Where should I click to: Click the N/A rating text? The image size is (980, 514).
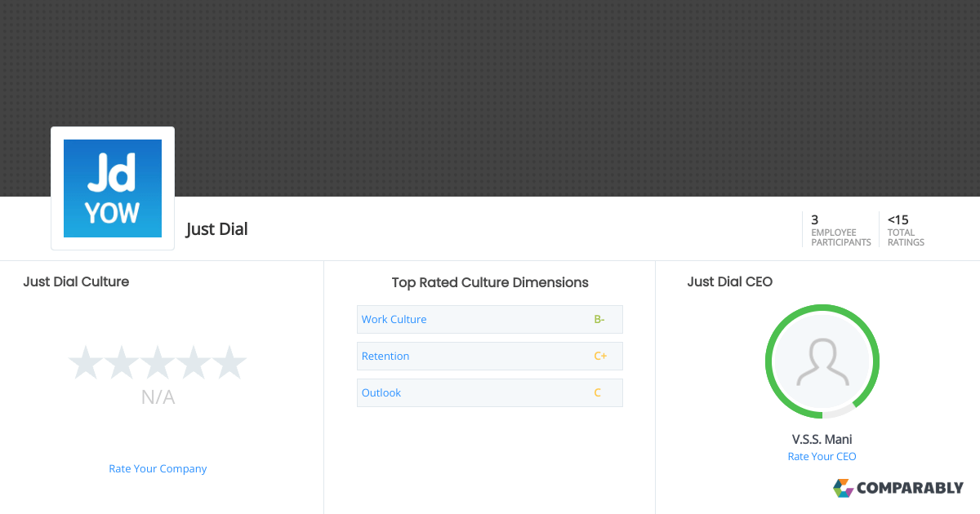pos(158,397)
